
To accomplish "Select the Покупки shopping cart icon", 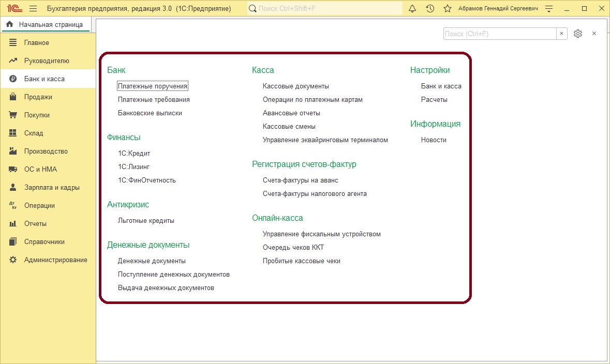I will click(x=14, y=115).
